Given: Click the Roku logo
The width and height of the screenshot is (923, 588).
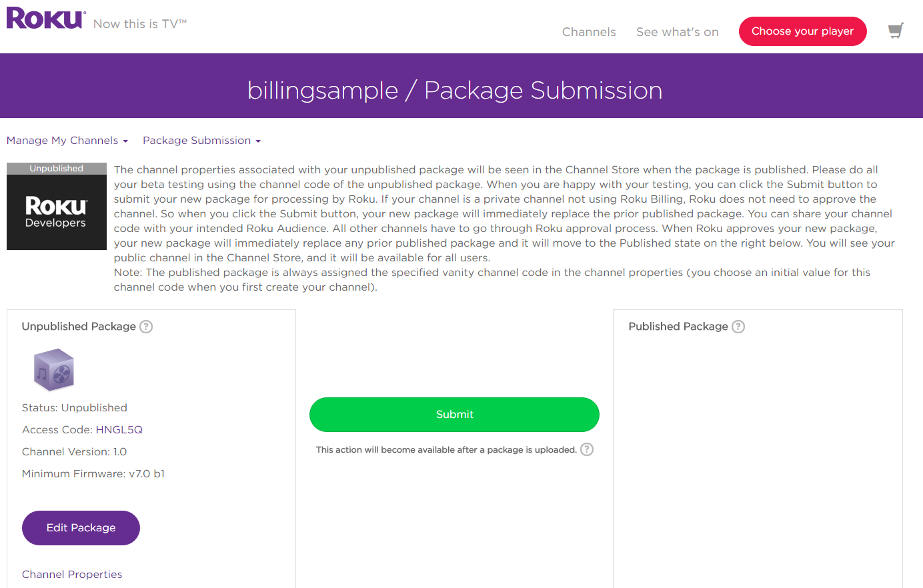Looking at the screenshot, I should pyautogui.click(x=45, y=19).
